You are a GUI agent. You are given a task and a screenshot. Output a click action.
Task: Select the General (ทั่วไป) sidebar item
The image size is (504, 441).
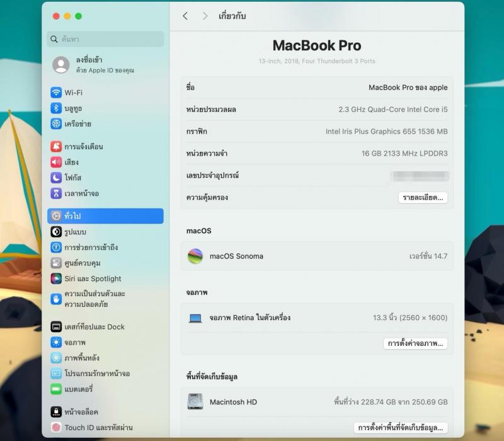(x=105, y=216)
